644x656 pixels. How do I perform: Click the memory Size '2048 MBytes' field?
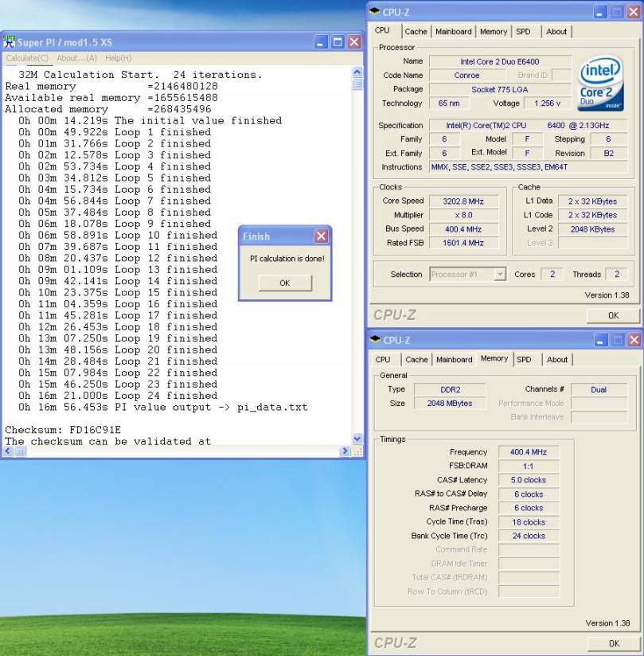[450, 404]
